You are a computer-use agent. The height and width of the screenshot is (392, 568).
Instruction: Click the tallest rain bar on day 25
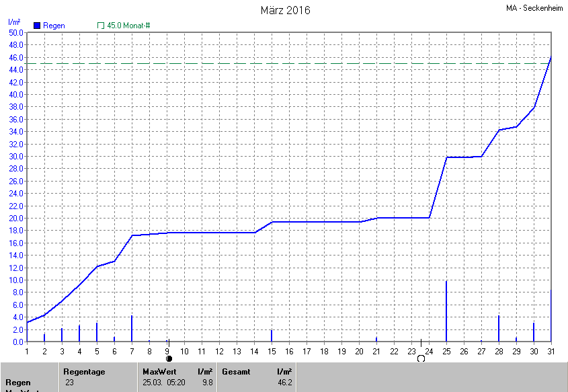point(446,311)
